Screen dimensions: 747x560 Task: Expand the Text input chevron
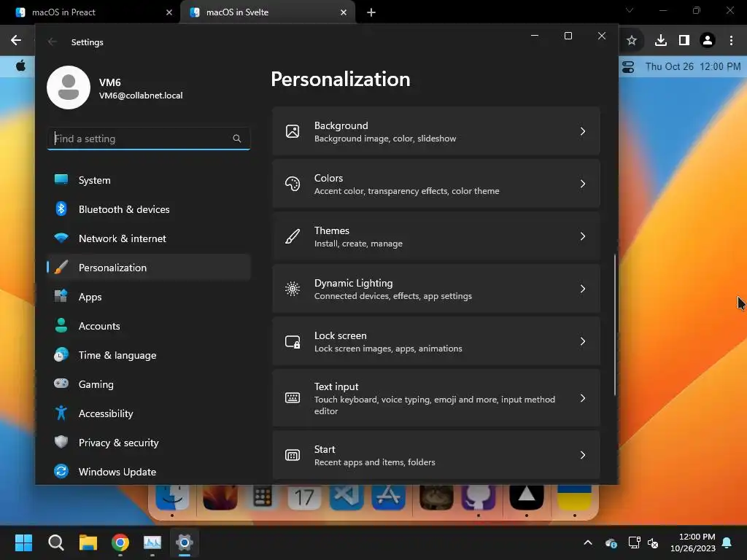pyautogui.click(x=583, y=398)
